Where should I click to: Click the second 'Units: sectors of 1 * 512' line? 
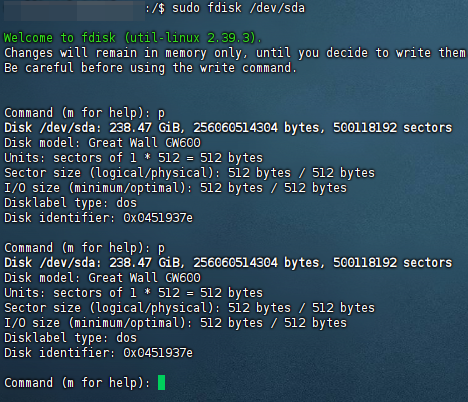click(133, 293)
